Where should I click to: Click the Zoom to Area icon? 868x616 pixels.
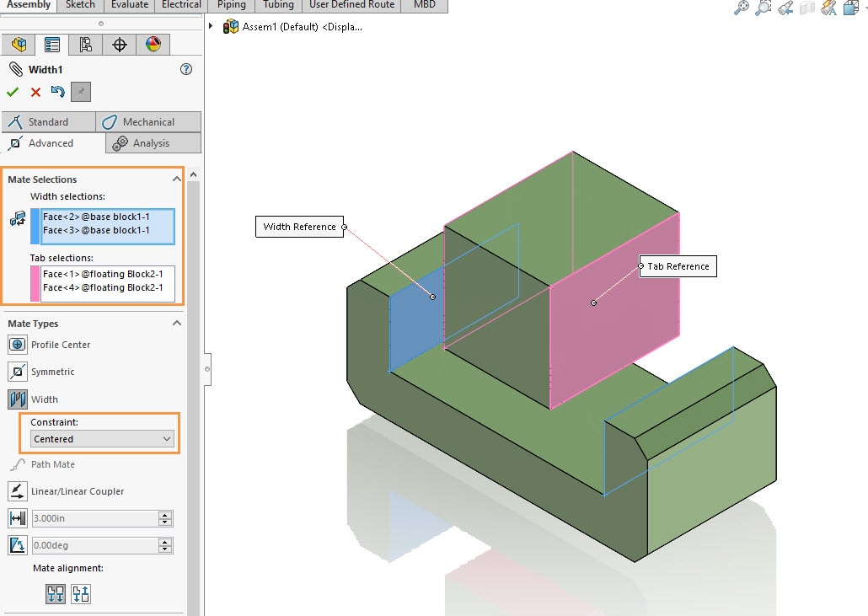[x=764, y=8]
